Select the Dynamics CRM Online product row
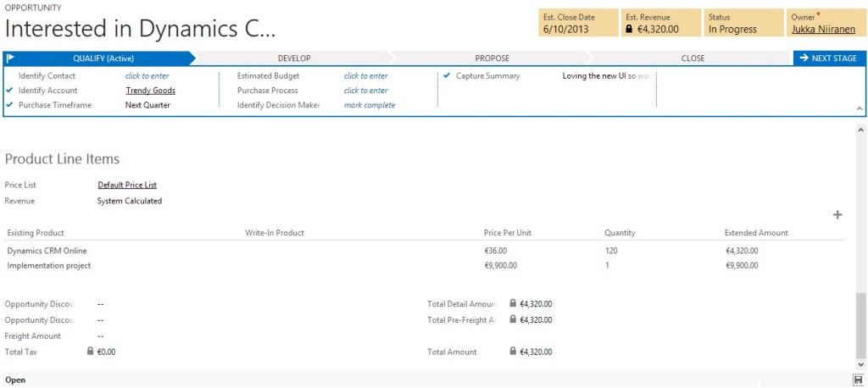 (426, 251)
